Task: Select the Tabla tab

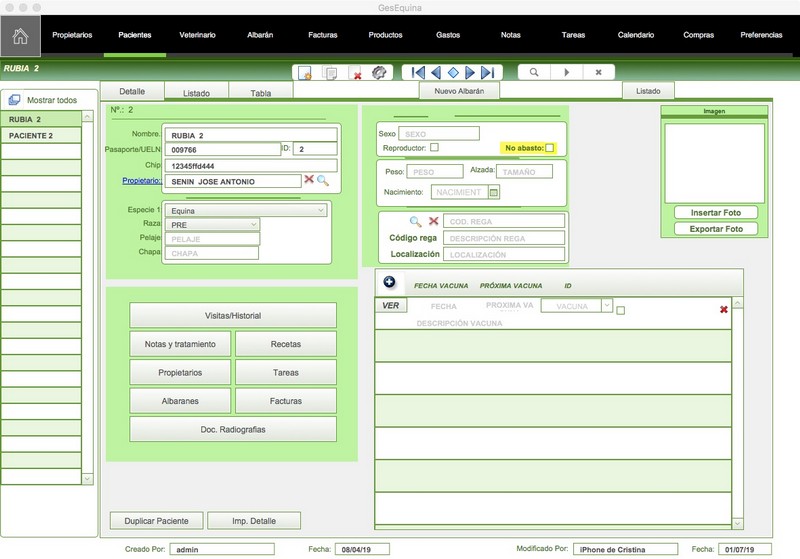Action: (x=260, y=92)
